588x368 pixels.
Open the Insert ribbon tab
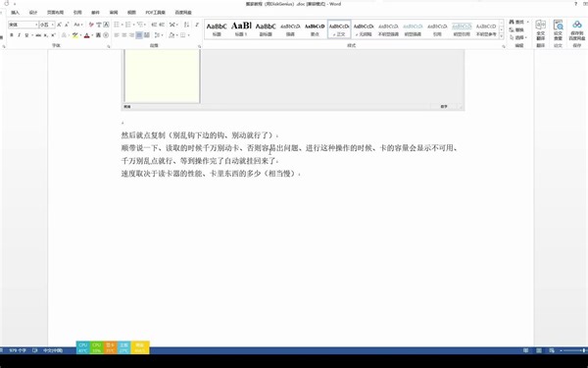click(15, 13)
